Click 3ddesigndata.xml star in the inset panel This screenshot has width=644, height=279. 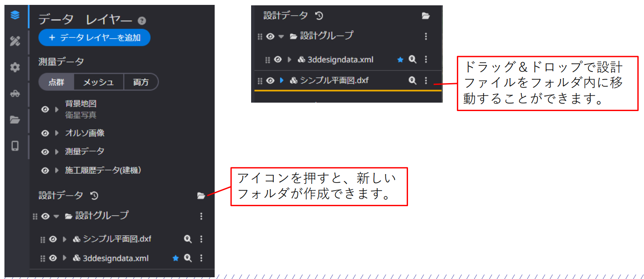point(400,60)
